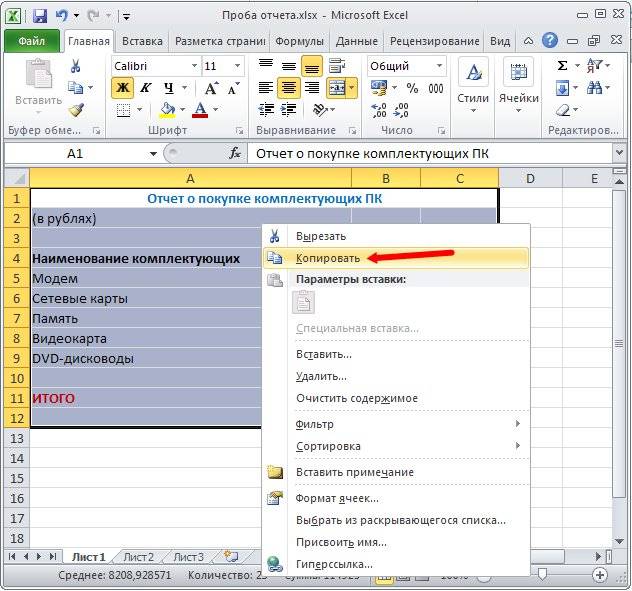
Task: Click the Copy icon in Clipboard group
Action: coord(75,87)
